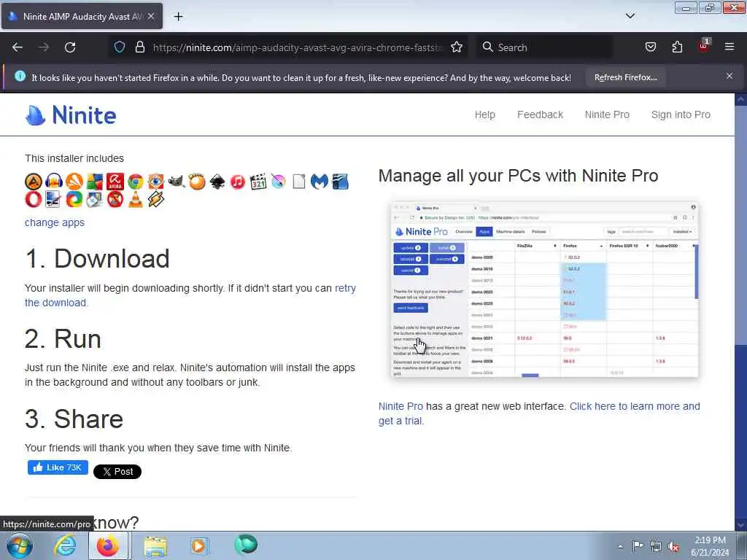The width and height of the screenshot is (747, 560).
Task: Click the Paint.NET icon
Action: click(53, 199)
